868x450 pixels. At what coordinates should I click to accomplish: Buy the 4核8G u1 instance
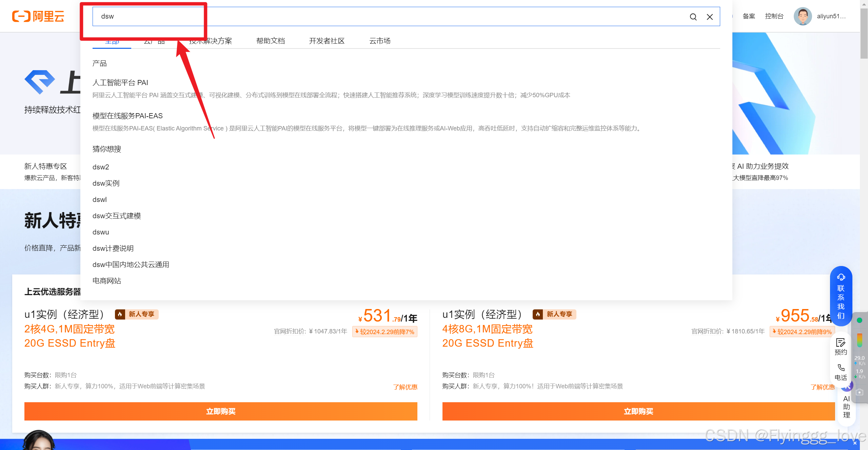tap(638, 411)
